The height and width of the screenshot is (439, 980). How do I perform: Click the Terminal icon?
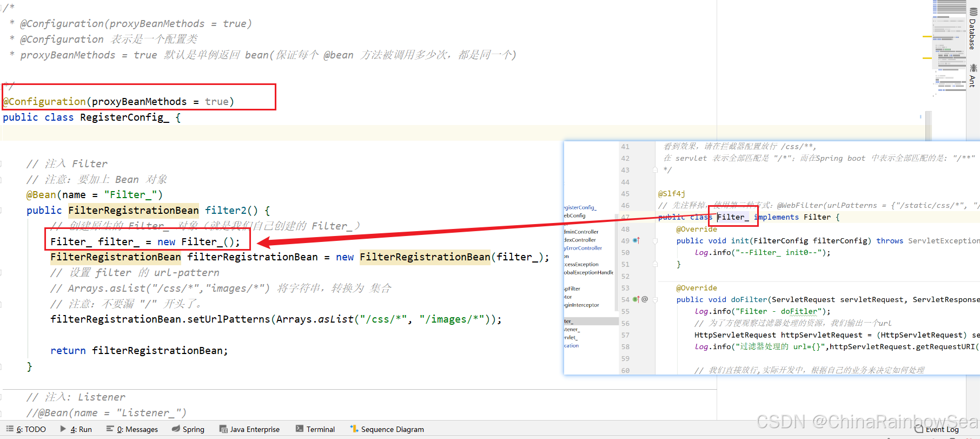(299, 429)
